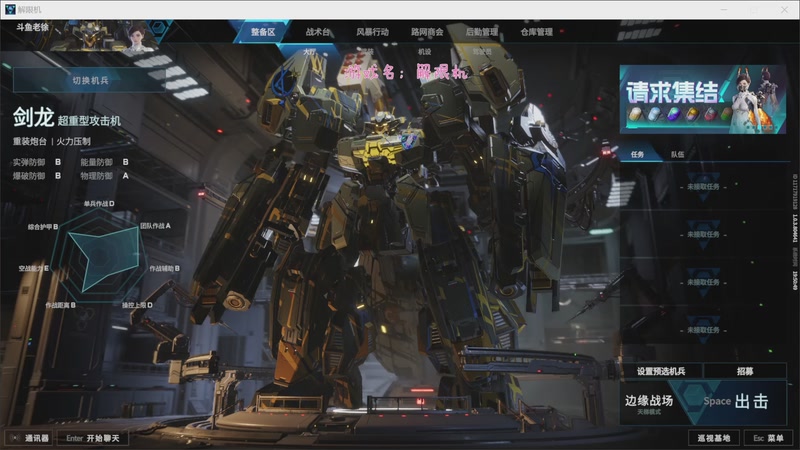Launch with the Space 出击 button
This screenshot has width=800, height=450.
coord(736,402)
